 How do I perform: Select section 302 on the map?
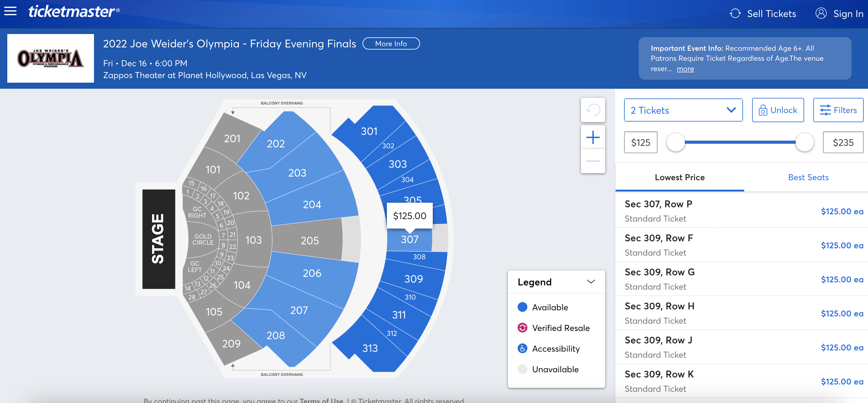(388, 146)
